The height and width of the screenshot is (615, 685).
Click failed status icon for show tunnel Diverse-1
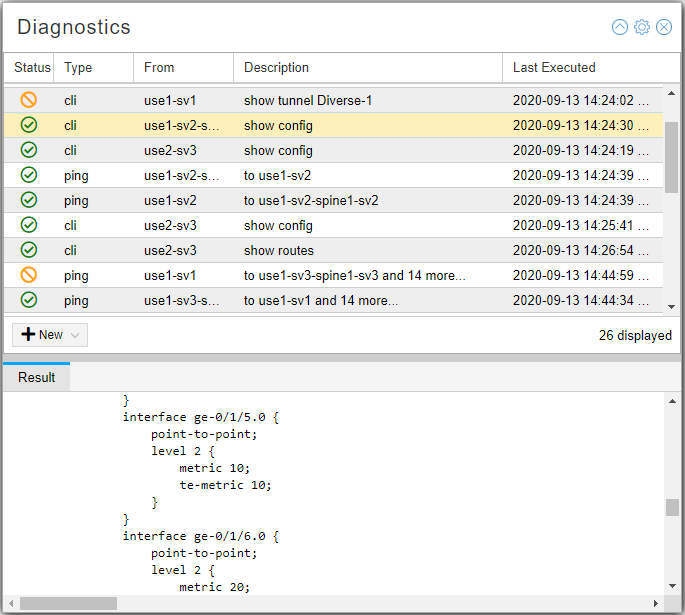[29, 100]
